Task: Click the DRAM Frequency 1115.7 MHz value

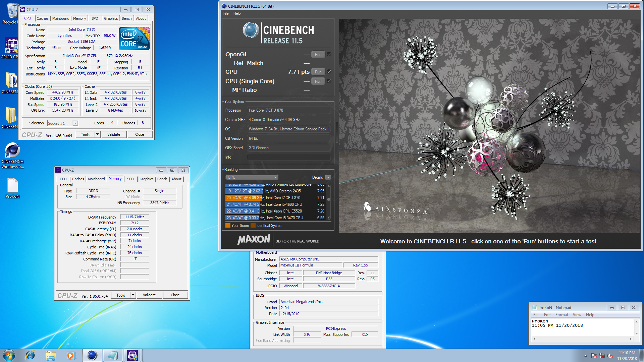Action: [135, 217]
